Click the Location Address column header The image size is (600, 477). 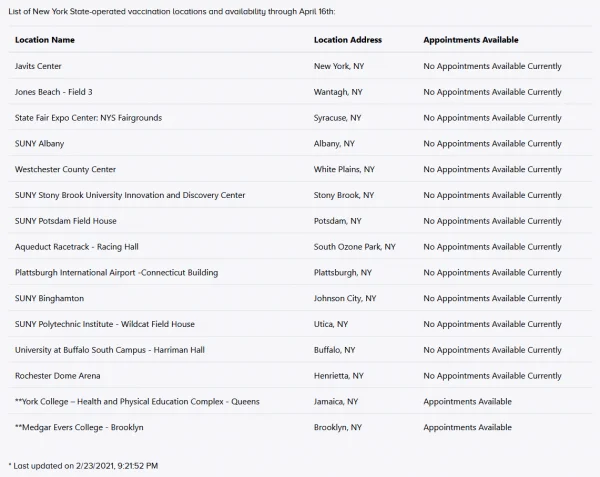348,40
